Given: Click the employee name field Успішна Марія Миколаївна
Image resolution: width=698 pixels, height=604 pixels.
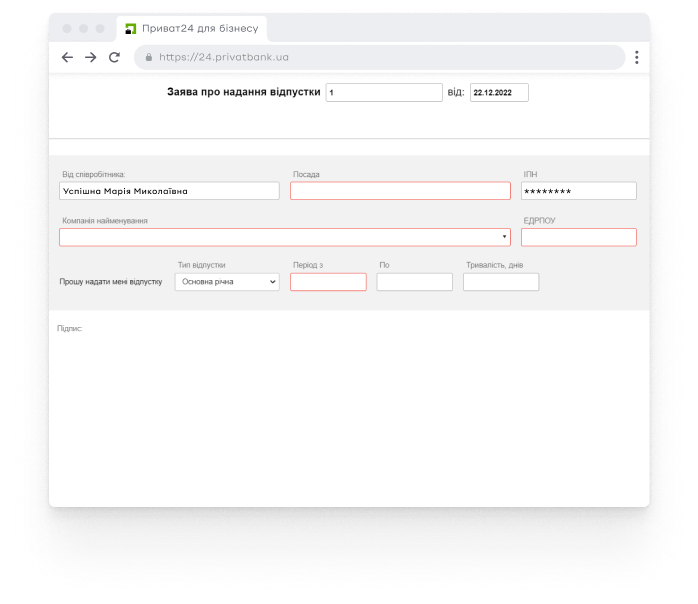Looking at the screenshot, I should 169,191.
